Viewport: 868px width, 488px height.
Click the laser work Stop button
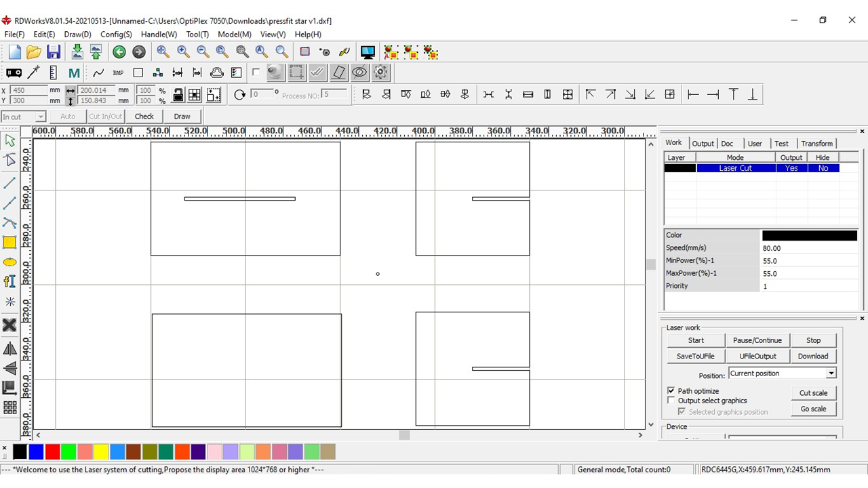pyautogui.click(x=813, y=340)
